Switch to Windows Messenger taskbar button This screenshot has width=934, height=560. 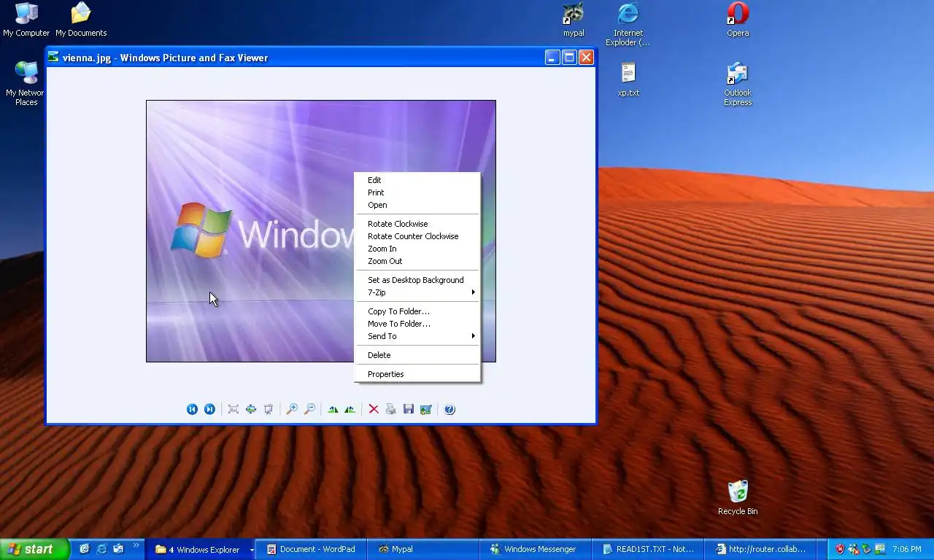coord(536,549)
